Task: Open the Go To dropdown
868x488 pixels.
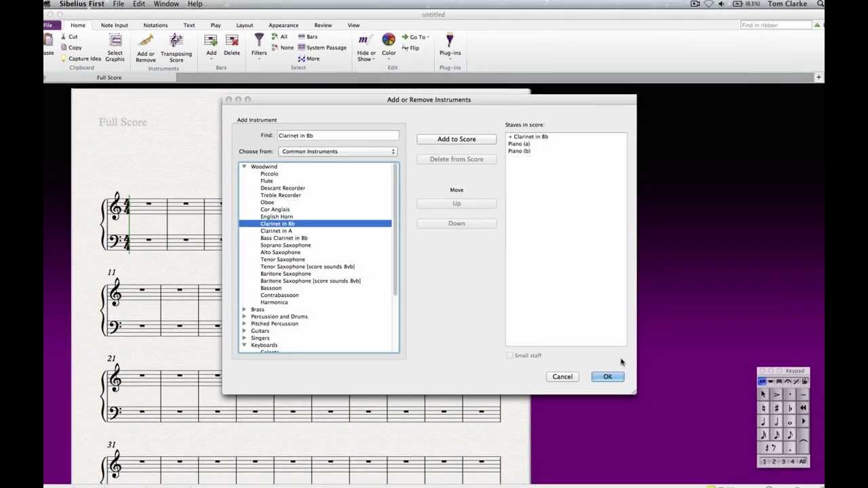Action: 414,37
